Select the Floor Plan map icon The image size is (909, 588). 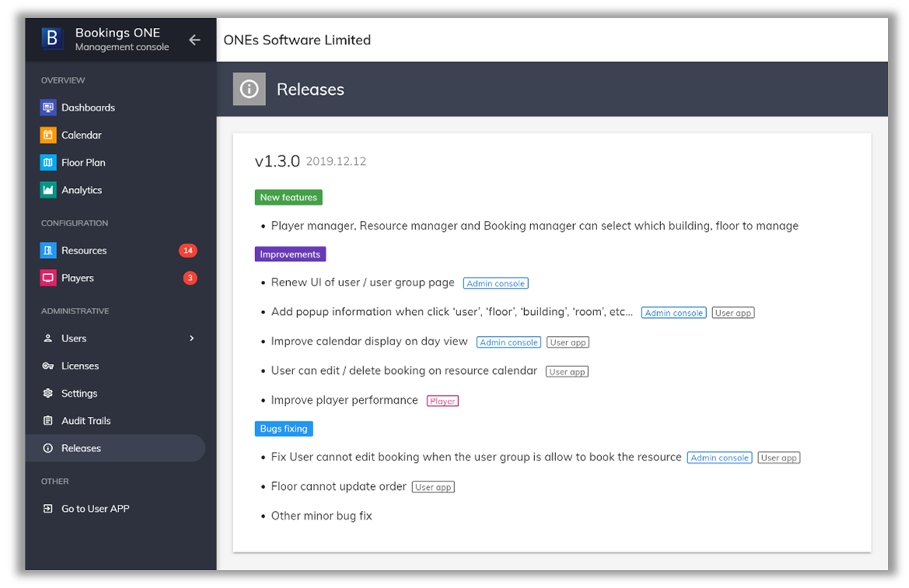click(x=48, y=163)
